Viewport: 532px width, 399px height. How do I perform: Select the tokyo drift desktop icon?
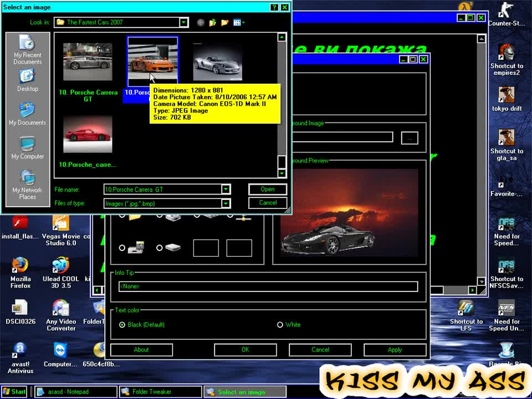(507, 99)
